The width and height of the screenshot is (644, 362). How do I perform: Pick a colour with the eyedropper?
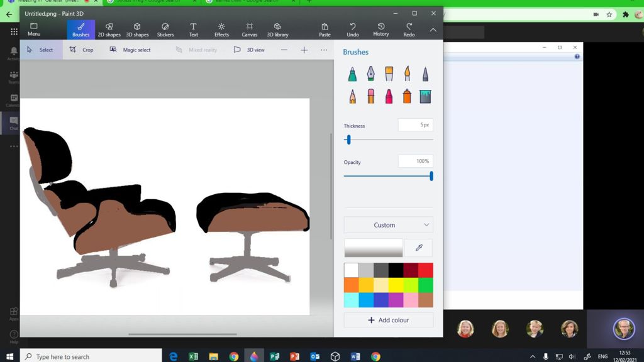(418, 248)
